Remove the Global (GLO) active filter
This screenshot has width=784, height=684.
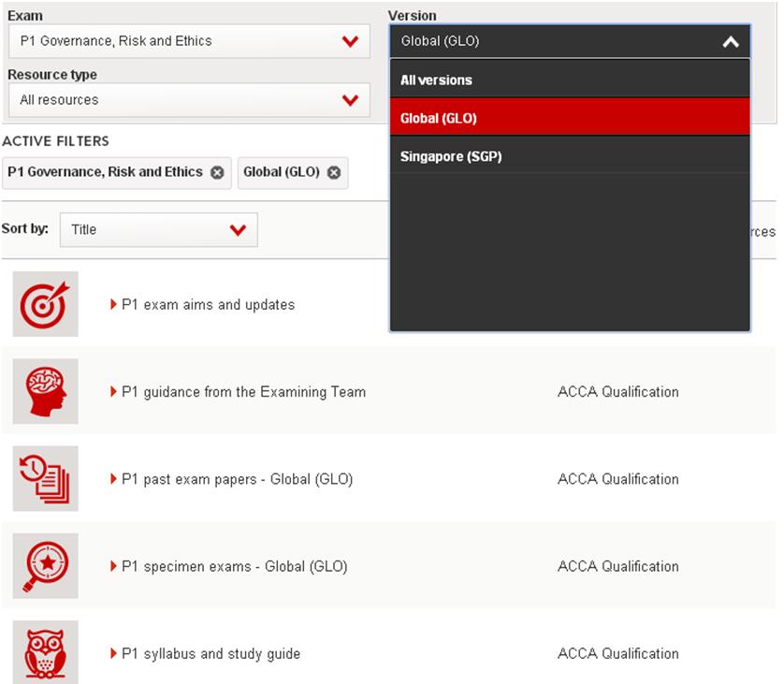point(334,172)
